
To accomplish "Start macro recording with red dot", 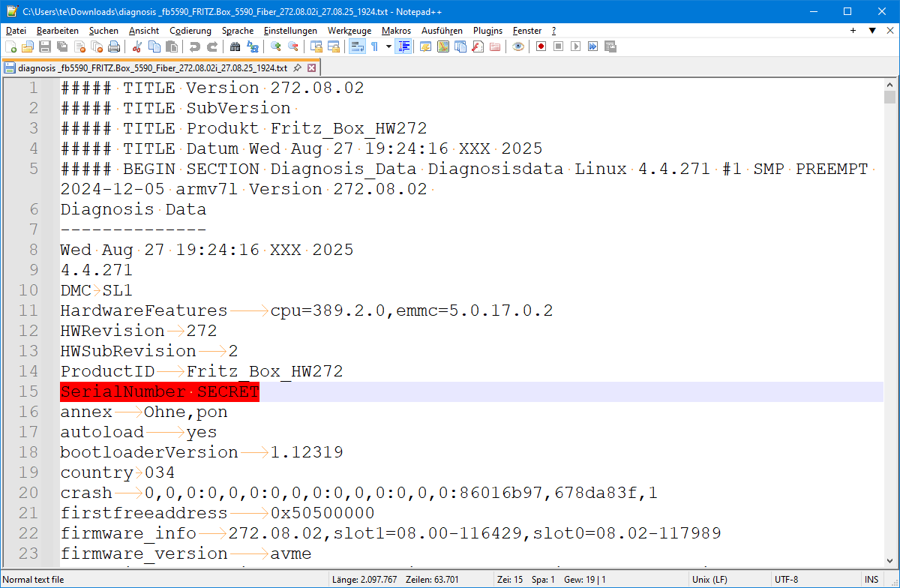I will (541, 46).
